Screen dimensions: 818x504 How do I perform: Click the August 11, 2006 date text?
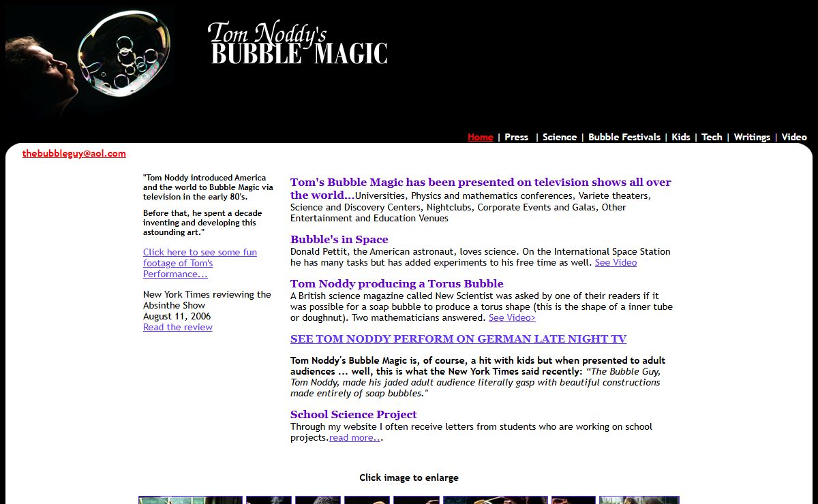pos(177,316)
